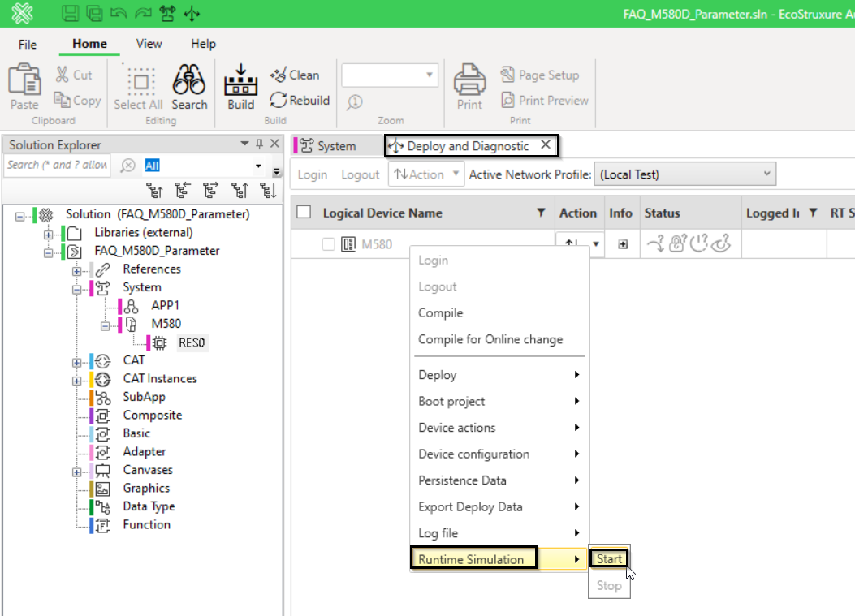The height and width of the screenshot is (616, 855).
Task: Click M580 lock status icon
Action: point(678,243)
